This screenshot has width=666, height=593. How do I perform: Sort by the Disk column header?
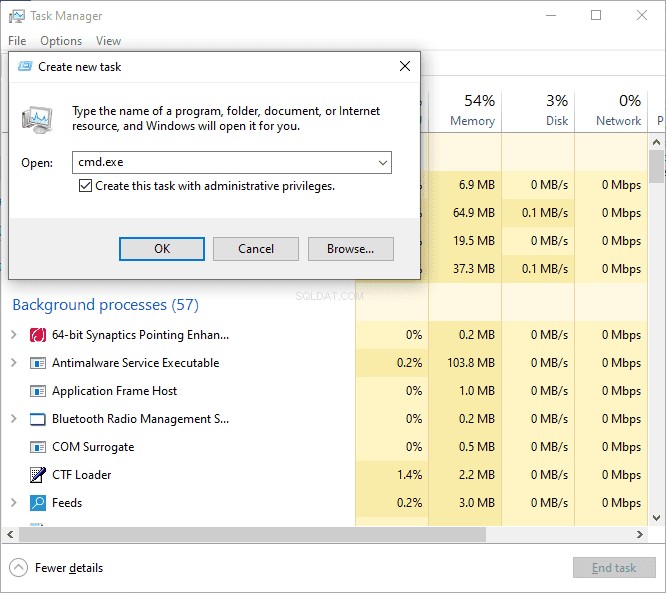tap(538, 111)
